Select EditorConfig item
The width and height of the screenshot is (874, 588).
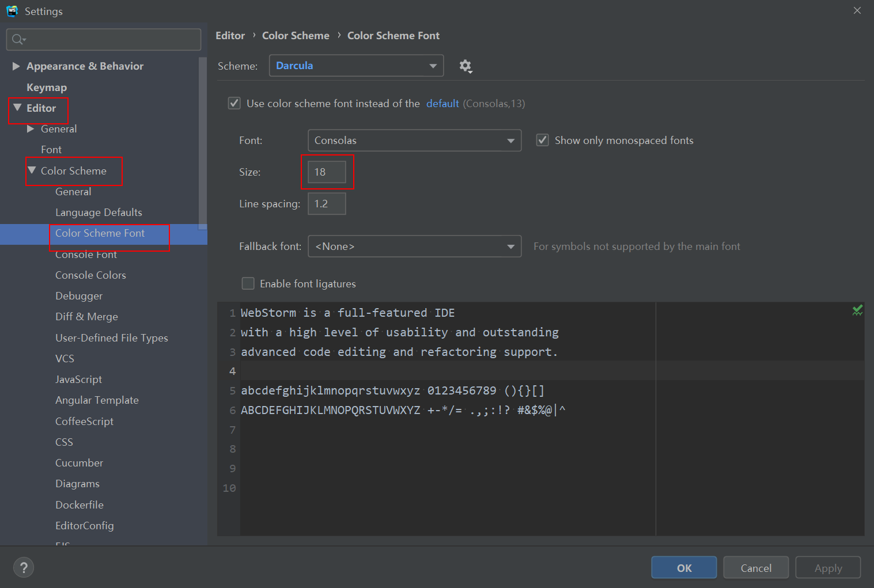[85, 526]
